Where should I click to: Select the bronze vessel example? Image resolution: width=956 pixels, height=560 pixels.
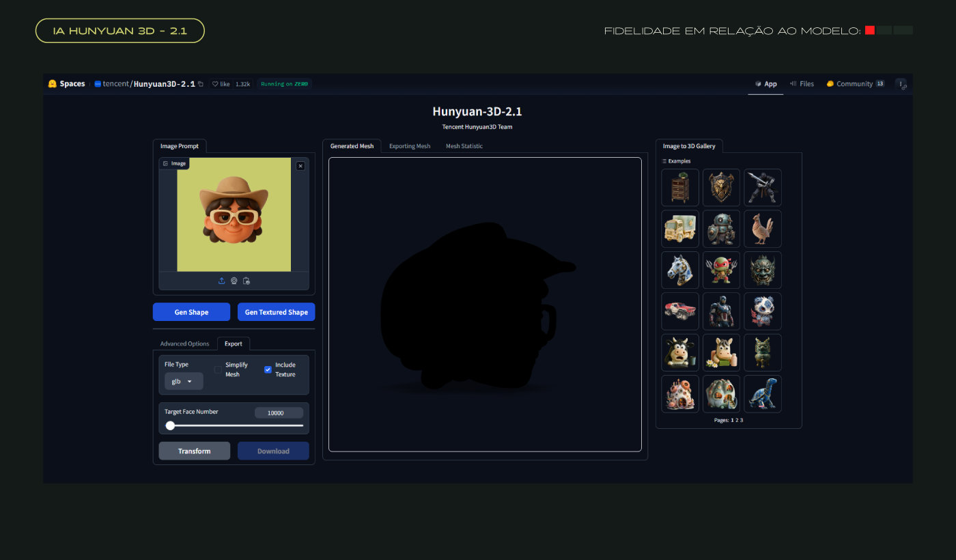[x=763, y=352]
